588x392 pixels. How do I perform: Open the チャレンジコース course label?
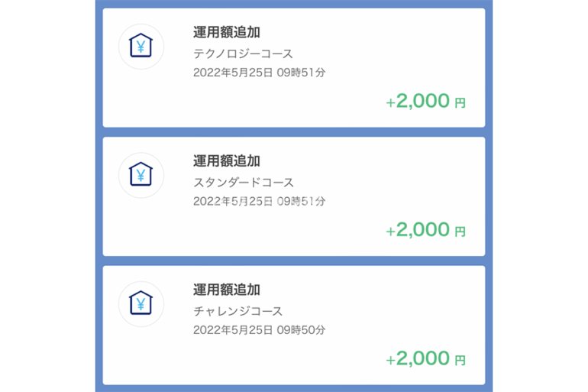237,311
